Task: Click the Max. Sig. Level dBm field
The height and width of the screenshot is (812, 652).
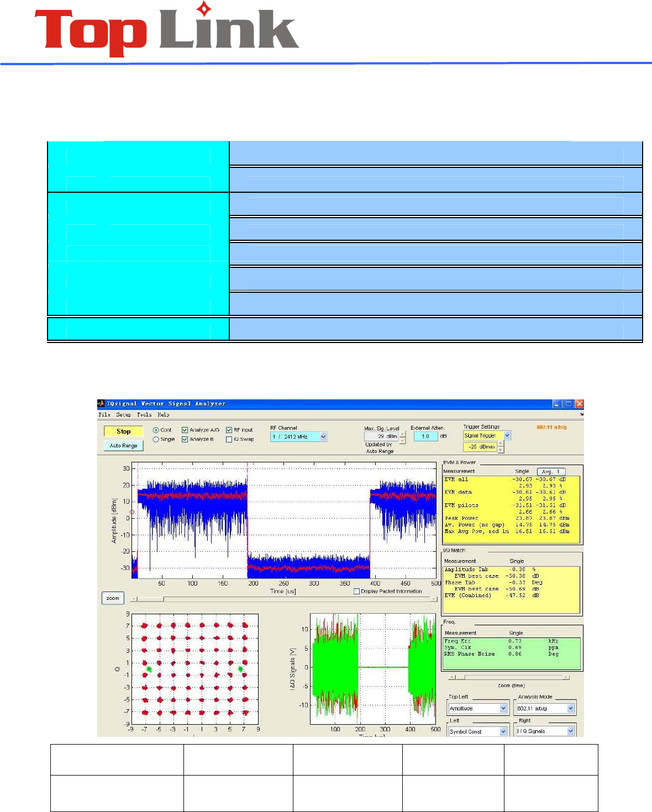Action: [381, 436]
